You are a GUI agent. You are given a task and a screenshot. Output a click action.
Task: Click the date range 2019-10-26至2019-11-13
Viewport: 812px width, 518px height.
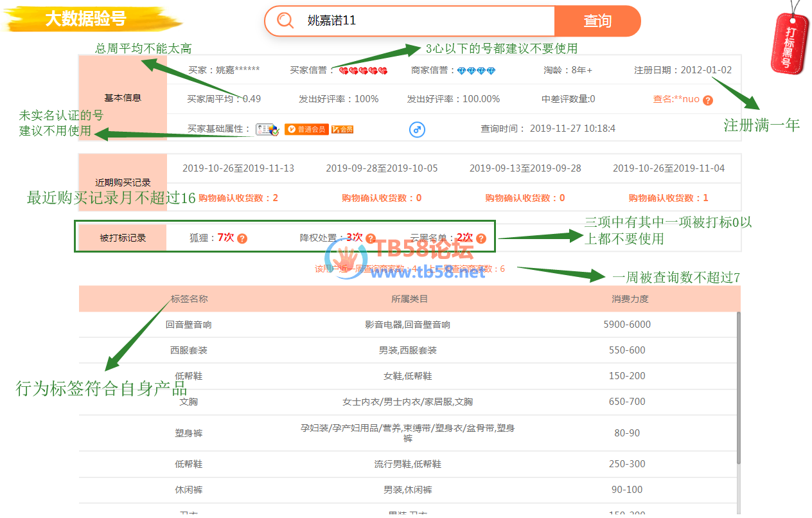coord(238,168)
